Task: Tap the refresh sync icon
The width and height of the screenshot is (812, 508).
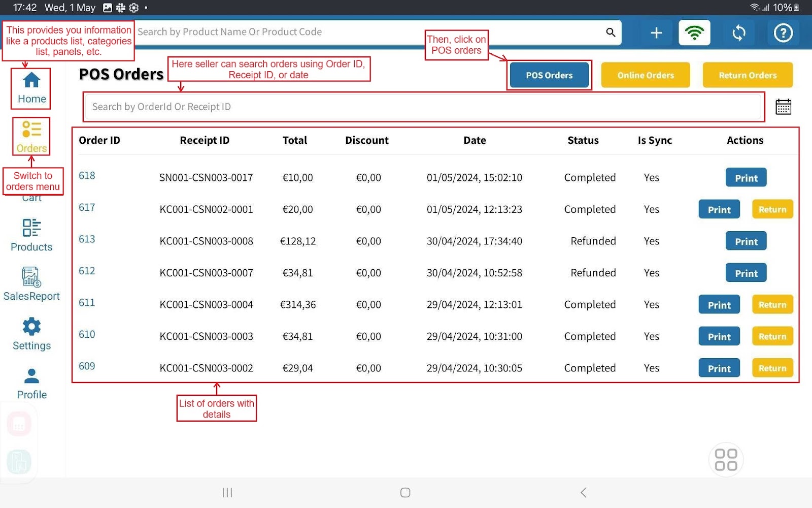Action: click(x=738, y=33)
